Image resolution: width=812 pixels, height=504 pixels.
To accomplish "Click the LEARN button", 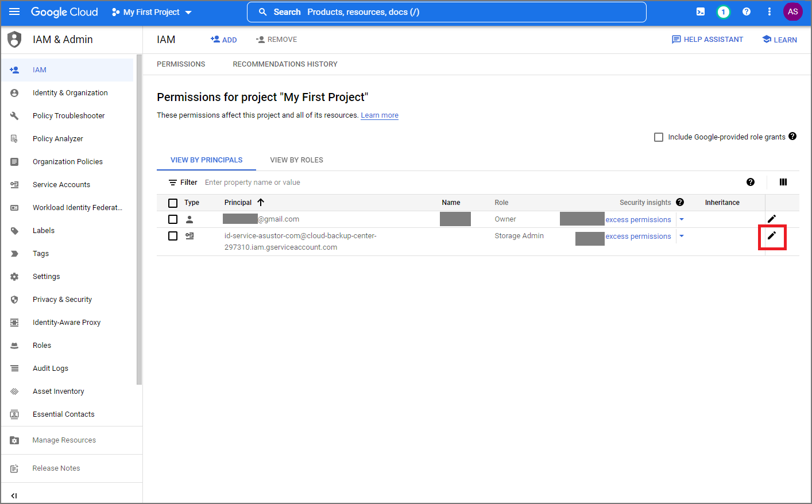I will pos(779,40).
